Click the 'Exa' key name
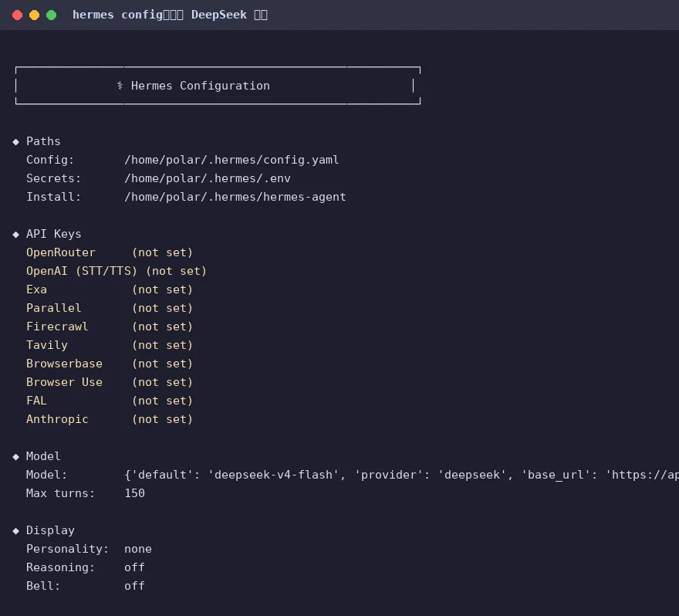This screenshot has width=679, height=616. 36,289
